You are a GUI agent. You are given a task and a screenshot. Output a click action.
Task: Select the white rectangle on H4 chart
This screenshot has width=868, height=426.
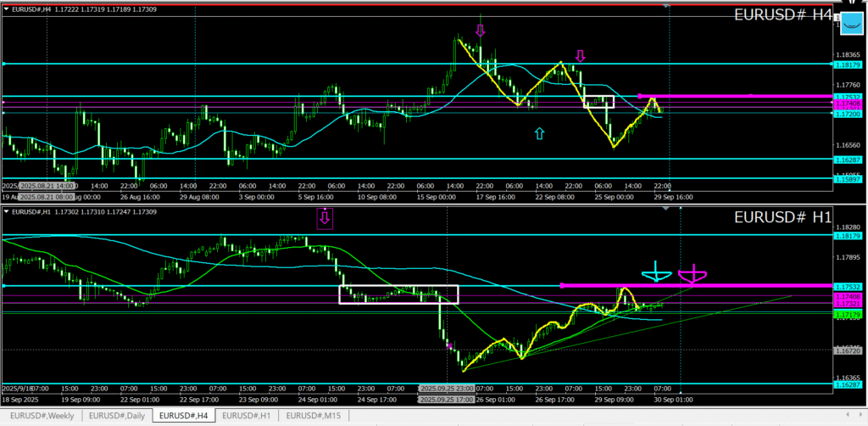pos(598,101)
